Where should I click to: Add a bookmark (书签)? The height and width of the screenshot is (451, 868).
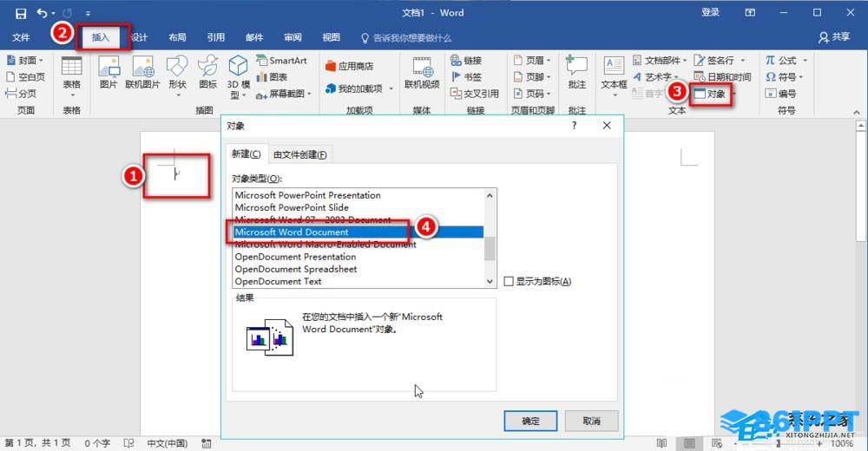466,77
